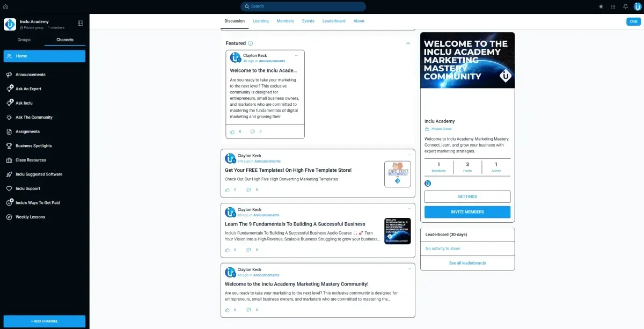Click admin avatar above Settings button

click(x=428, y=184)
